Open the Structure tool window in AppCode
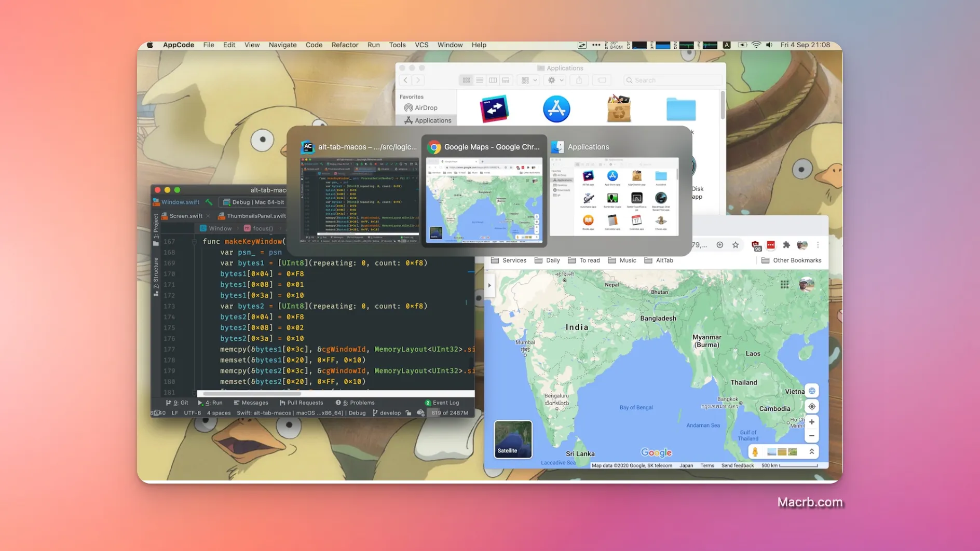980x551 pixels. coord(156,277)
